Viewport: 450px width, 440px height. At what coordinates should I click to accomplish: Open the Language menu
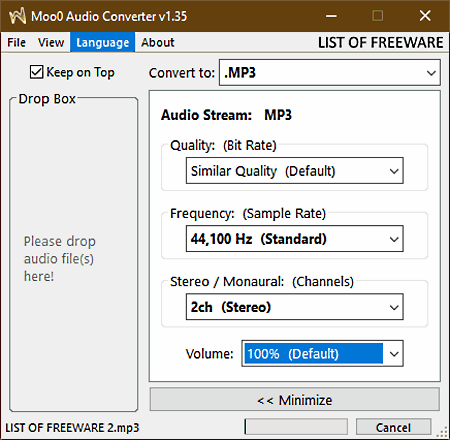point(102,42)
